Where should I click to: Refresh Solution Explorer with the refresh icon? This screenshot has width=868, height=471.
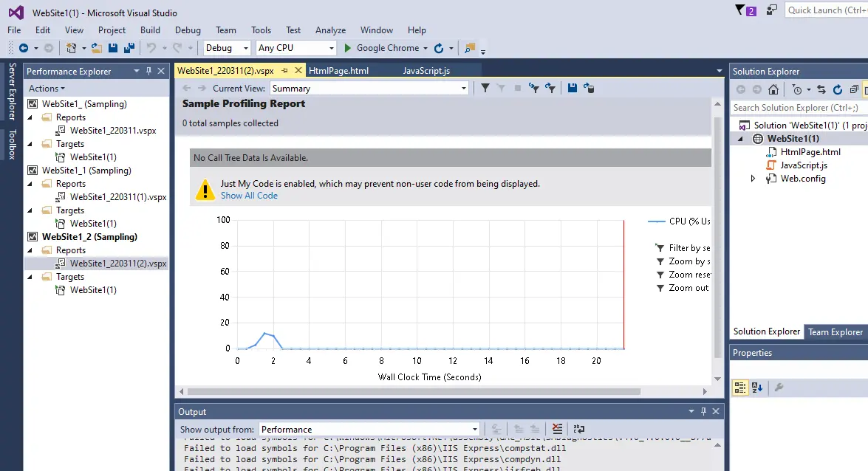838,89
